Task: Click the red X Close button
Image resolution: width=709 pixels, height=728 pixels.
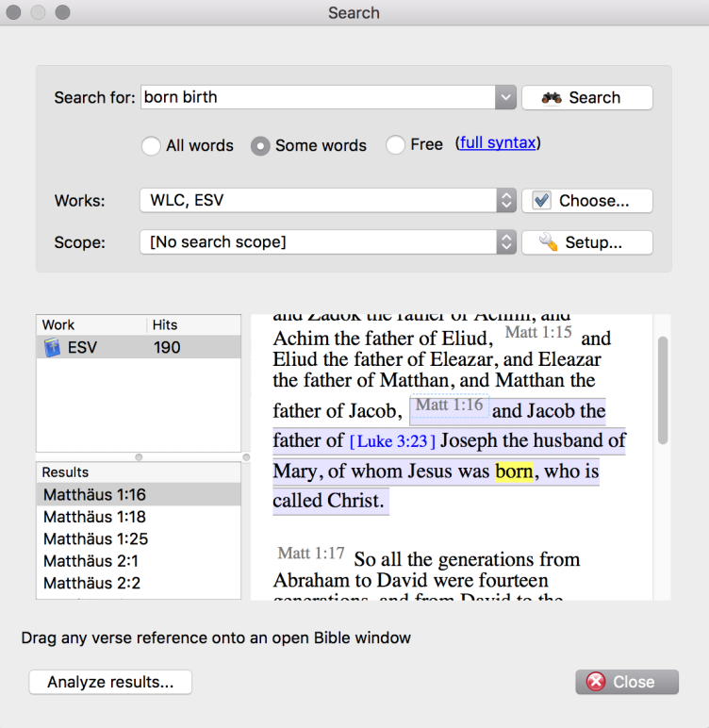Action: [627, 682]
